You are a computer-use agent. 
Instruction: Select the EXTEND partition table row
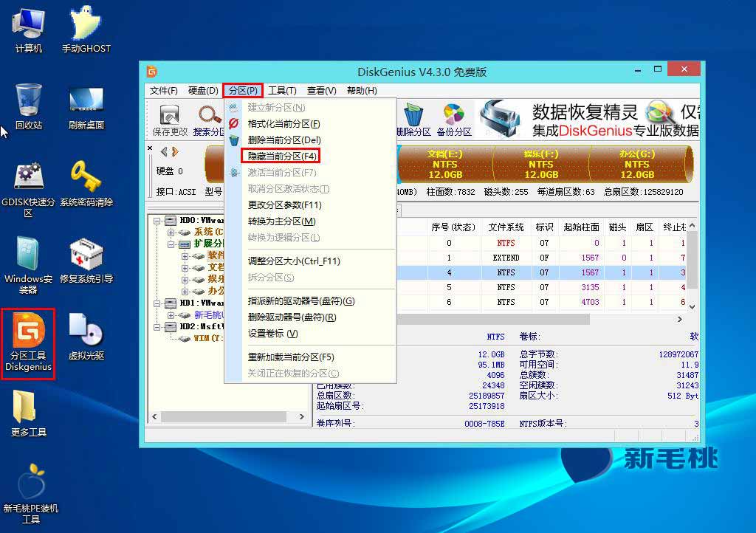542,258
